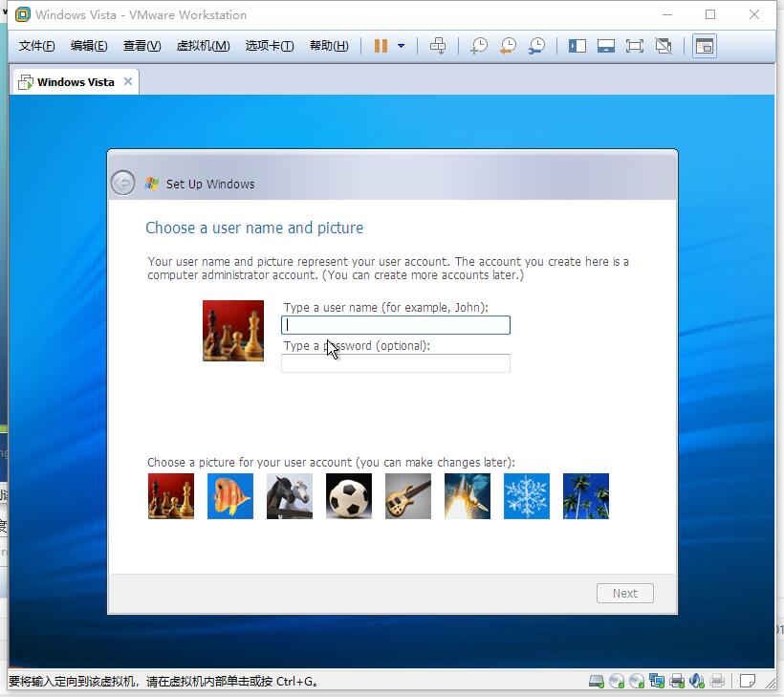This screenshot has width=784, height=697.
Task: Open the 编辑(E) menu
Action: click(x=89, y=46)
